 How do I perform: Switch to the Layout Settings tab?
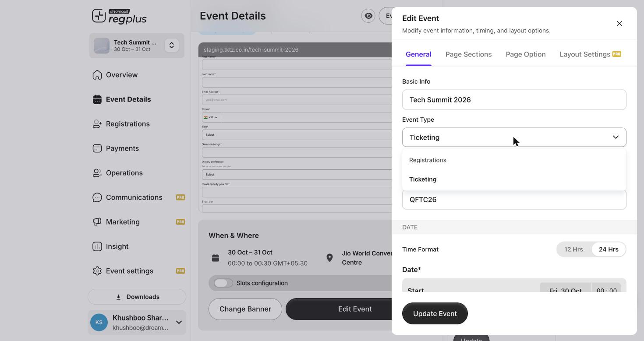coord(590,54)
